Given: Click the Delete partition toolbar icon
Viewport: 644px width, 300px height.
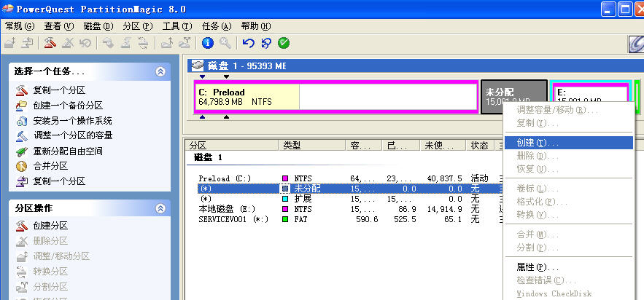Looking at the screenshot, I should click(67, 43).
